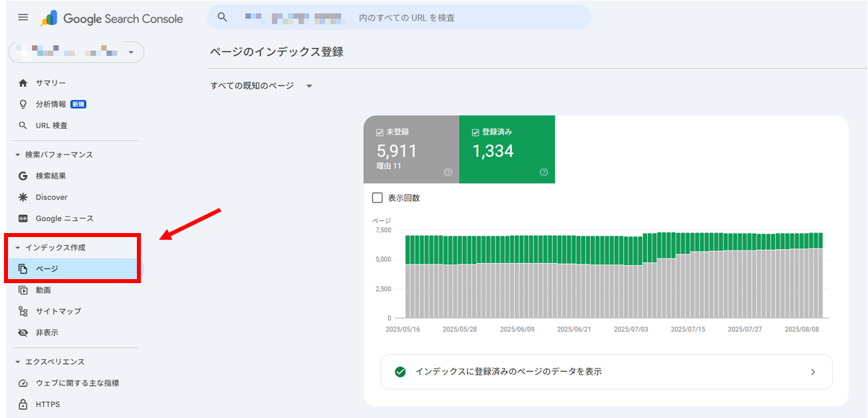Collapse the 検索パフォーマンス section
This screenshot has height=418, width=868.
click(x=17, y=155)
